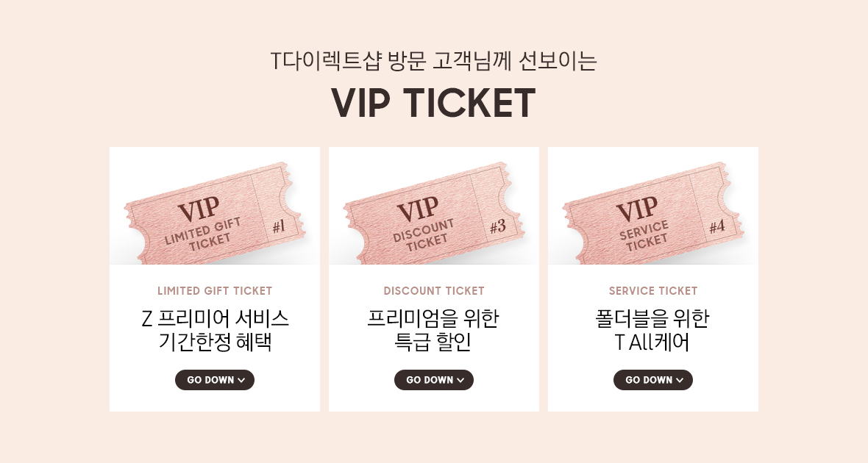Select the DISCOUNT TICKET label
Screen dimensions: 868x463
coord(434,291)
